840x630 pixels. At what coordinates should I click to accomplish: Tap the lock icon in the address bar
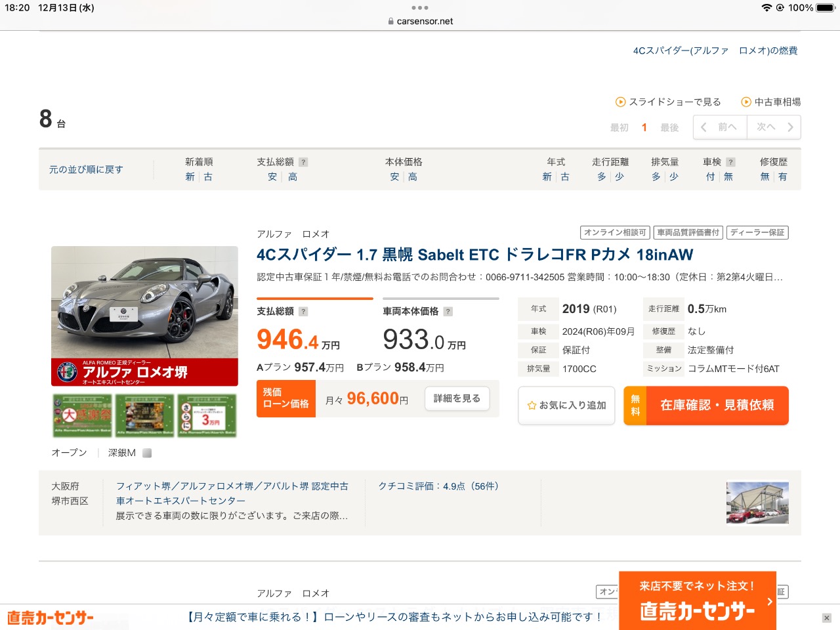coord(391,21)
